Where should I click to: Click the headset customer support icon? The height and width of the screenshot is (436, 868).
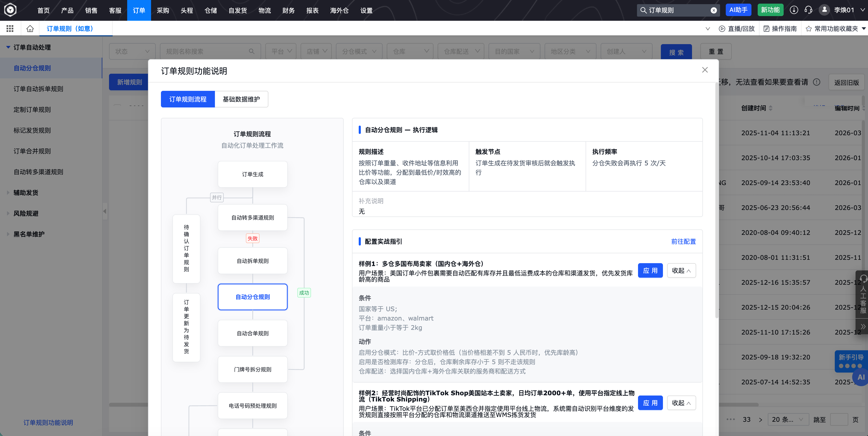coord(808,10)
